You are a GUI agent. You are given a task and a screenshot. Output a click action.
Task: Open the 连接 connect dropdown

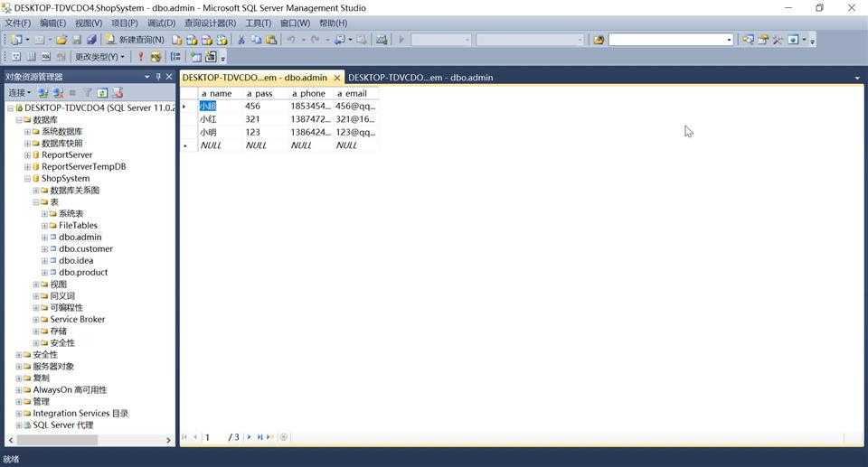[x=19, y=92]
